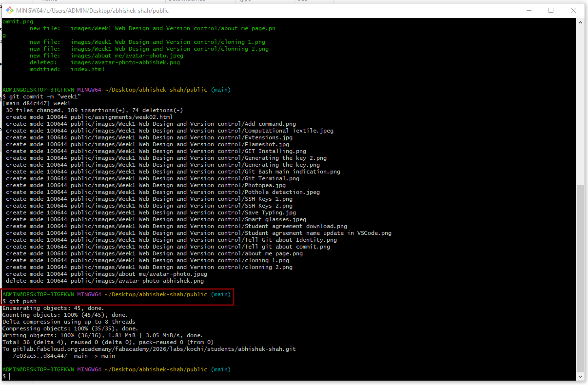Image resolution: width=588 pixels, height=385 pixels.
Task: Click the 'git commit -m "week1"' command line
Action: pos(41,96)
